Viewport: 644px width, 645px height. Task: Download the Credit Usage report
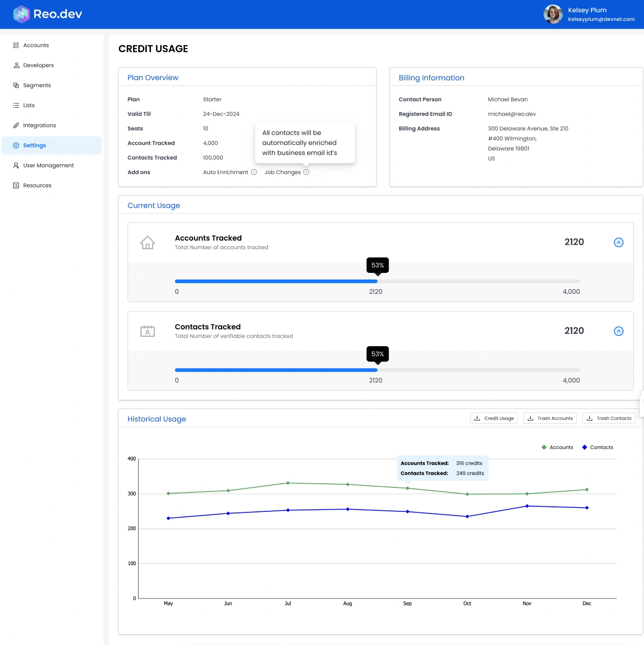tap(493, 418)
